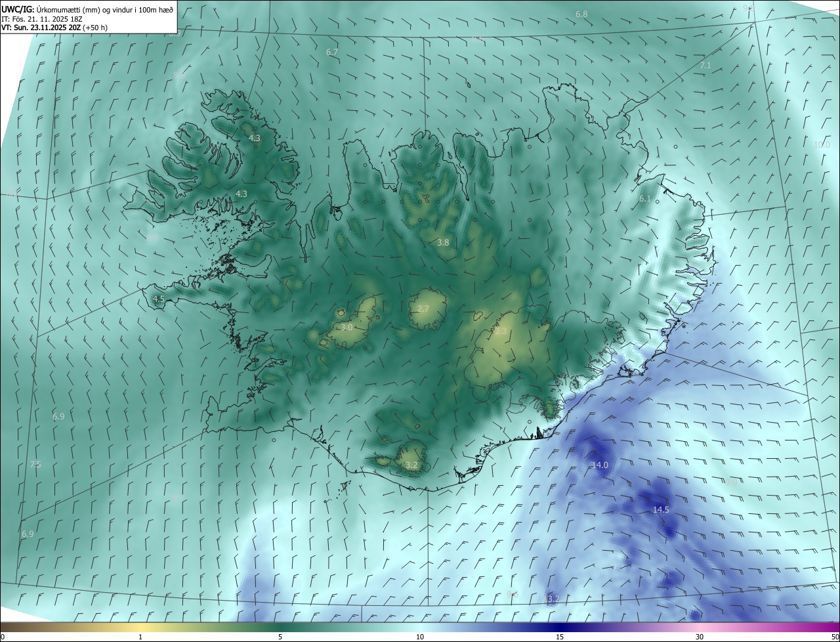Click the 4.5 value label on the map
Screen dimensions: 840x642
tap(158, 299)
